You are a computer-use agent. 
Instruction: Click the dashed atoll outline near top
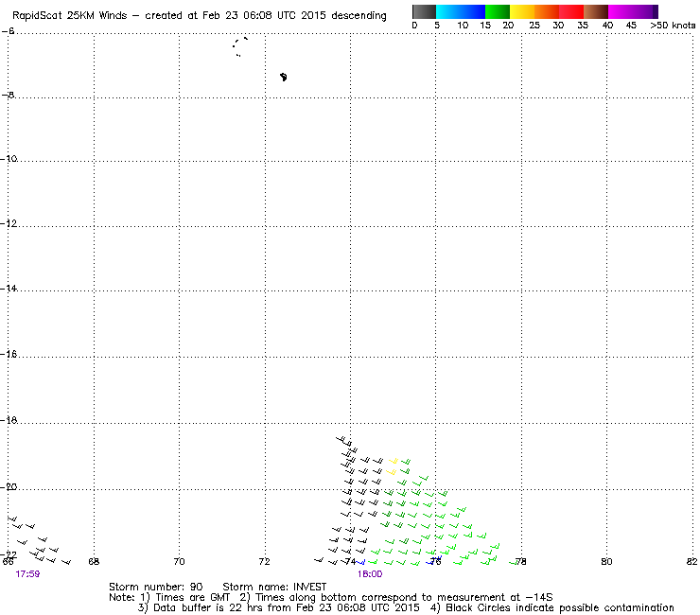tap(239, 47)
